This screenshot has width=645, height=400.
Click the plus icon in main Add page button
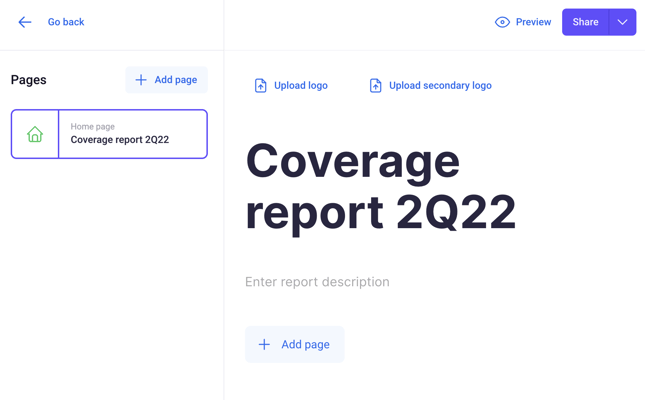(264, 344)
